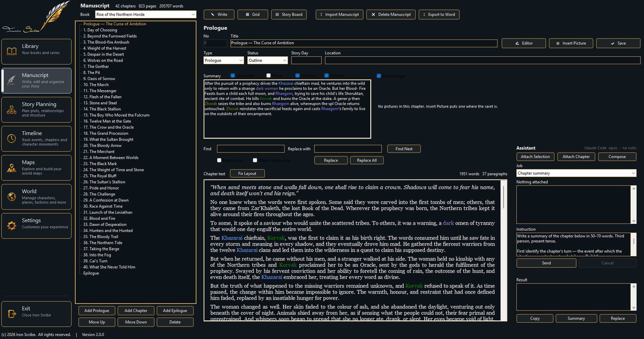The height and width of the screenshot is (339, 644).
Task: Click the chapter Title input field
Action: [x=364, y=43]
